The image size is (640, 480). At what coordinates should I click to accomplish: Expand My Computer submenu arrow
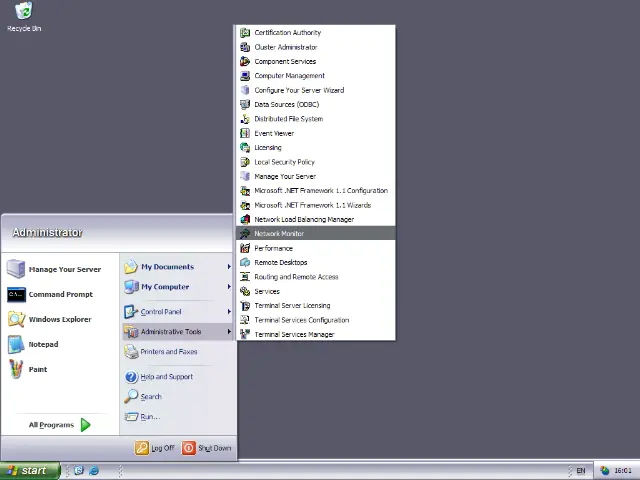click(x=229, y=287)
